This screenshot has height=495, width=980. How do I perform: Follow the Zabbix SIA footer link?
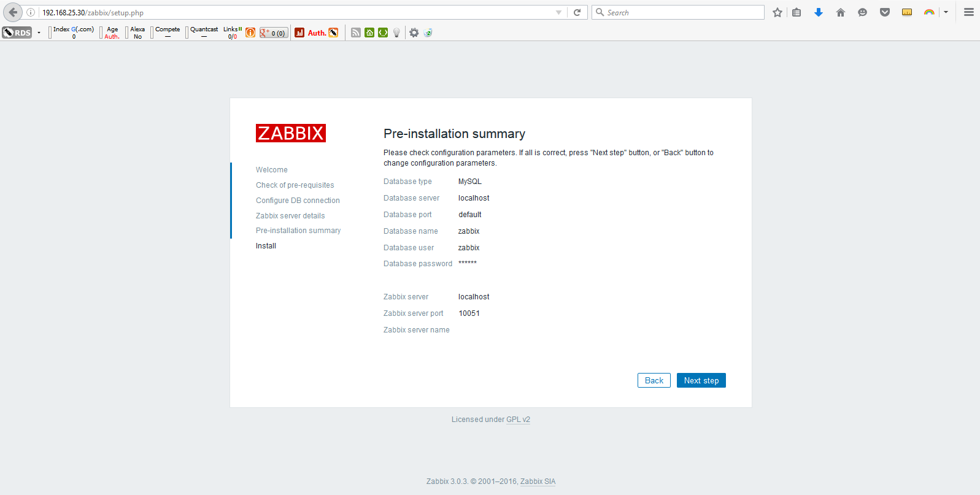tap(538, 482)
